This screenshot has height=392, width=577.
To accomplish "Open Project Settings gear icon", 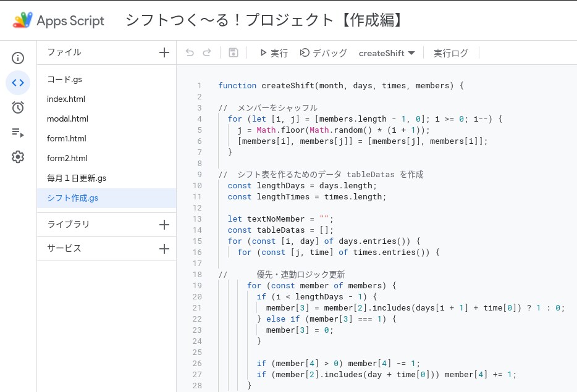I will (18, 157).
